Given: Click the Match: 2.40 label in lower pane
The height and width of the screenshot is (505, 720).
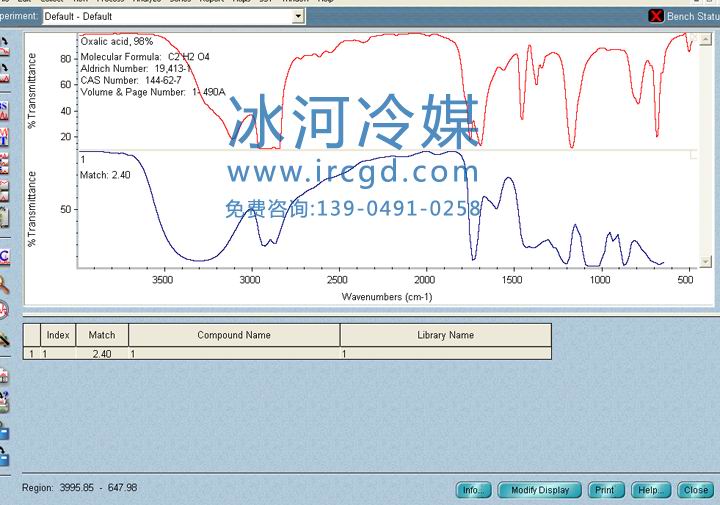Looking at the screenshot, I should tap(105, 175).
